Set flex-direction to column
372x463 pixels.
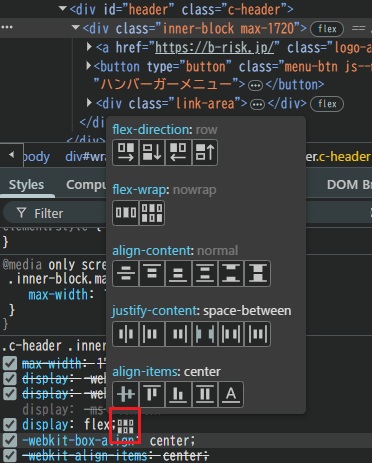(x=152, y=153)
